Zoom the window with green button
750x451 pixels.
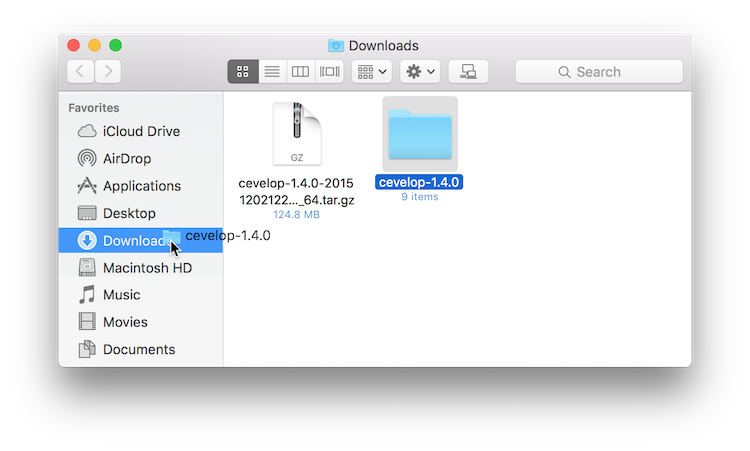click(116, 45)
